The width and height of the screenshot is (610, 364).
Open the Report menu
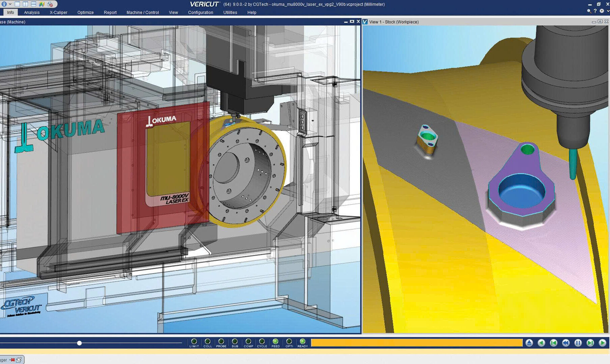(x=110, y=12)
